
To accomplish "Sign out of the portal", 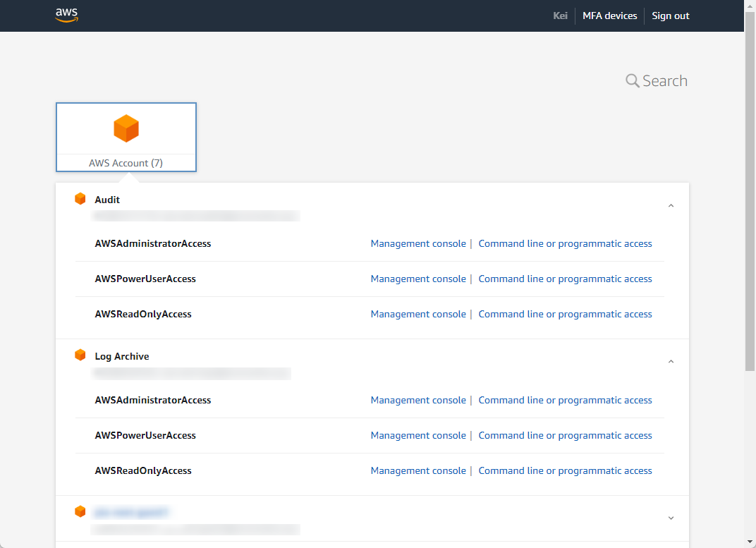I will tap(670, 16).
